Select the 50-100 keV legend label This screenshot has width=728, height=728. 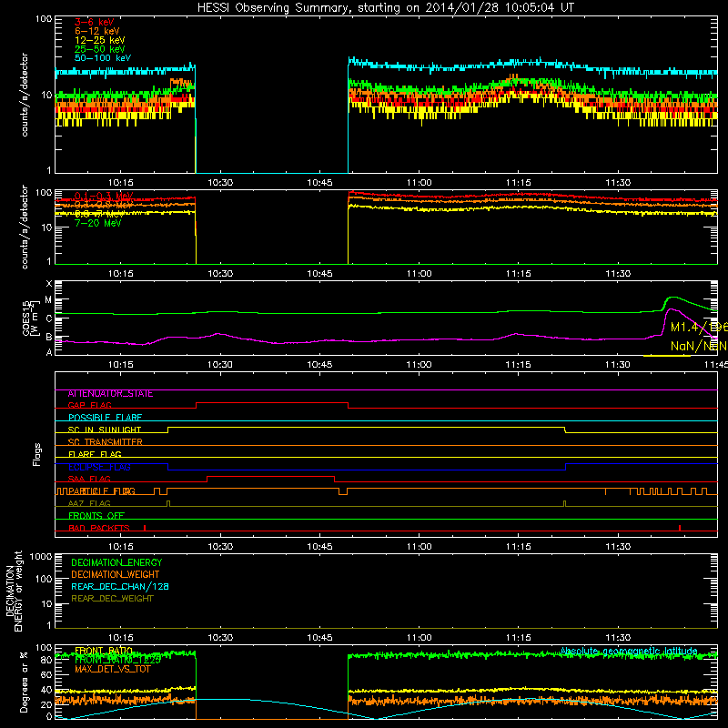point(103,58)
